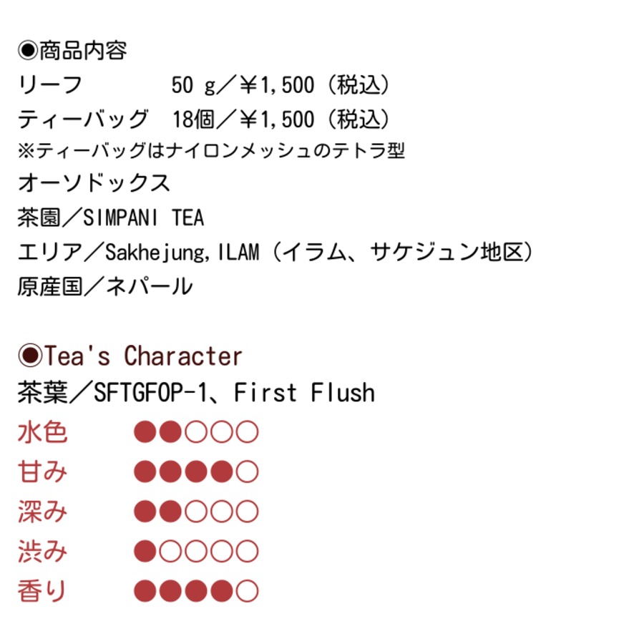Click the first filled dot in 香り row
This screenshot has height=644, width=644.
pos(145,592)
